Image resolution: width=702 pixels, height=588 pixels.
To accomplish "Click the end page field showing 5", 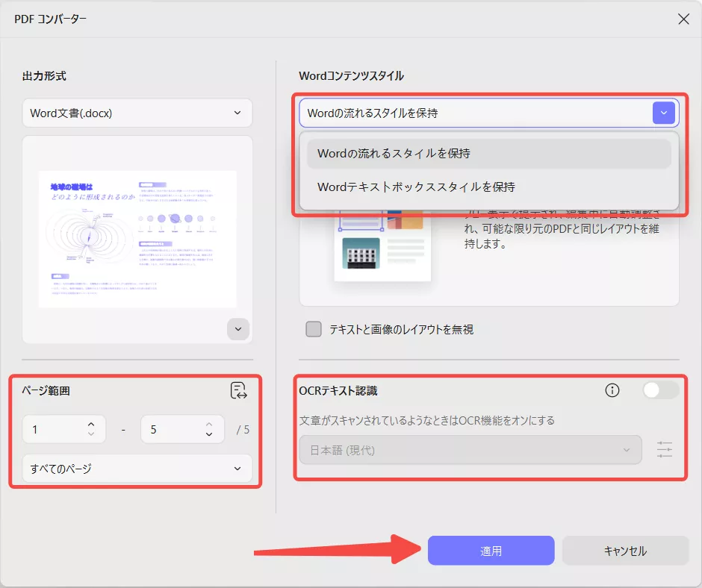I will point(182,430).
